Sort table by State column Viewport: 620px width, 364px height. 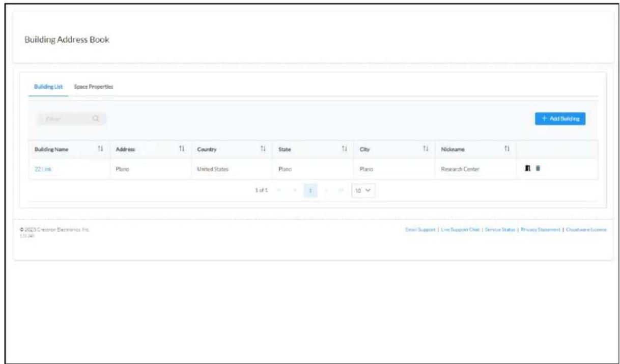tap(344, 149)
